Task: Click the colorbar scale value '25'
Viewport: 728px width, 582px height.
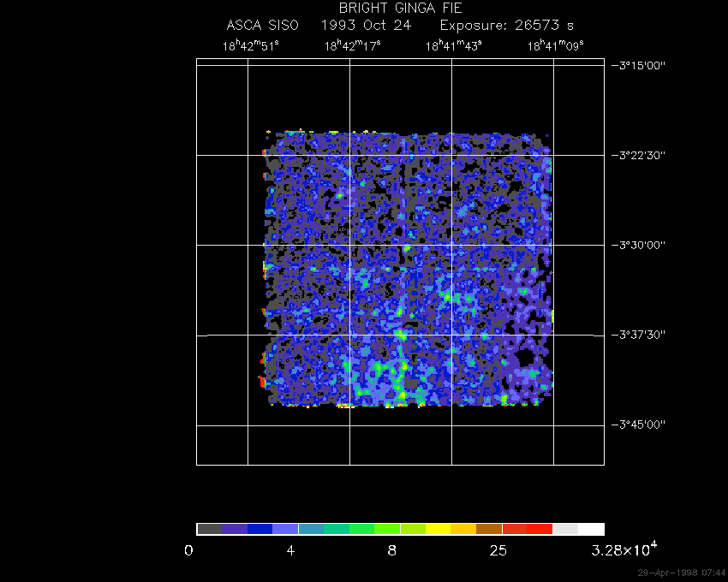Action: (497, 549)
